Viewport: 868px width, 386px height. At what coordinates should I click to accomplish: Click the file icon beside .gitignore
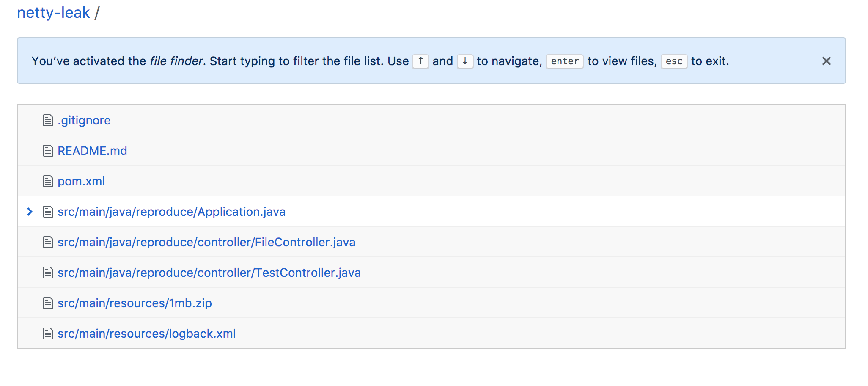[47, 120]
